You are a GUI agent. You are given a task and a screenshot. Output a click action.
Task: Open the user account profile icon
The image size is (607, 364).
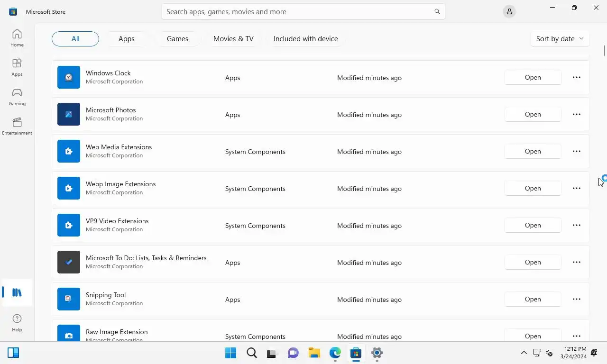(x=509, y=11)
